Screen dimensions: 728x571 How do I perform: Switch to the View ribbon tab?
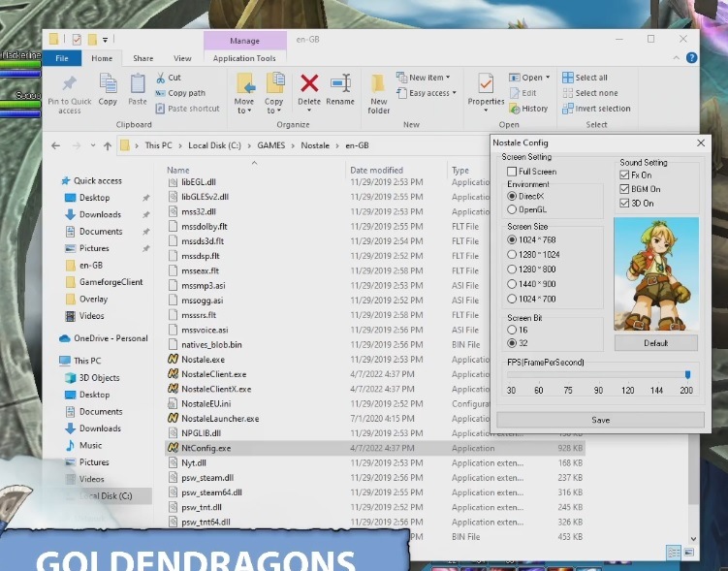(x=182, y=58)
